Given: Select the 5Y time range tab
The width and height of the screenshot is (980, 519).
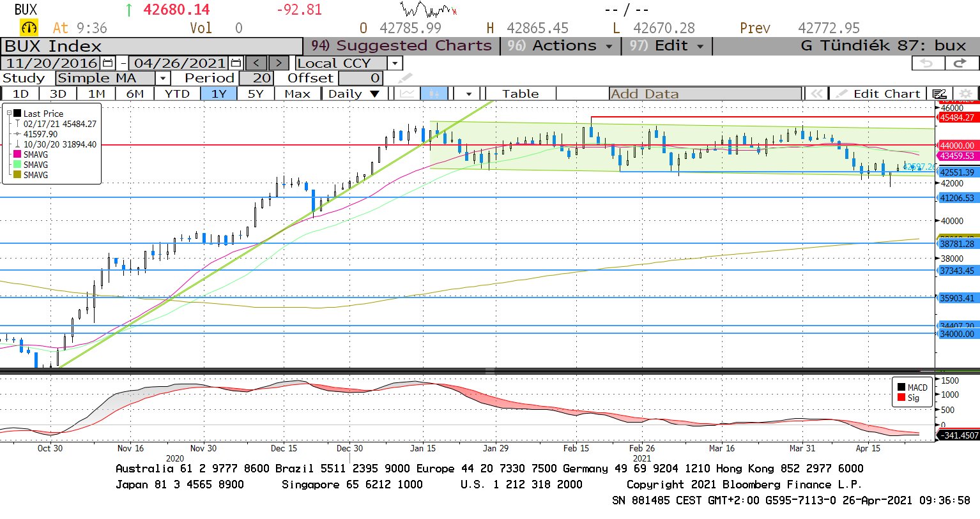Looking at the screenshot, I should pyautogui.click(x=256, y=94).
